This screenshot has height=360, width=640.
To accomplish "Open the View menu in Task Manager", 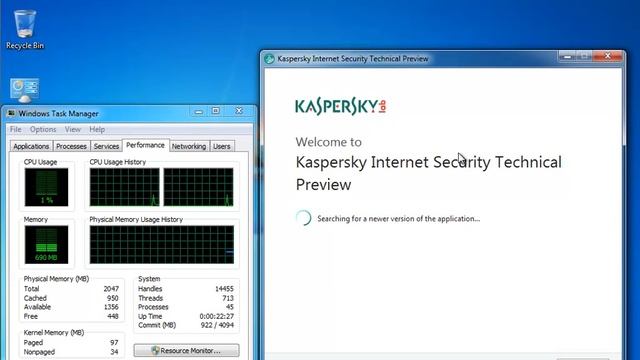I will coord(73,129).
